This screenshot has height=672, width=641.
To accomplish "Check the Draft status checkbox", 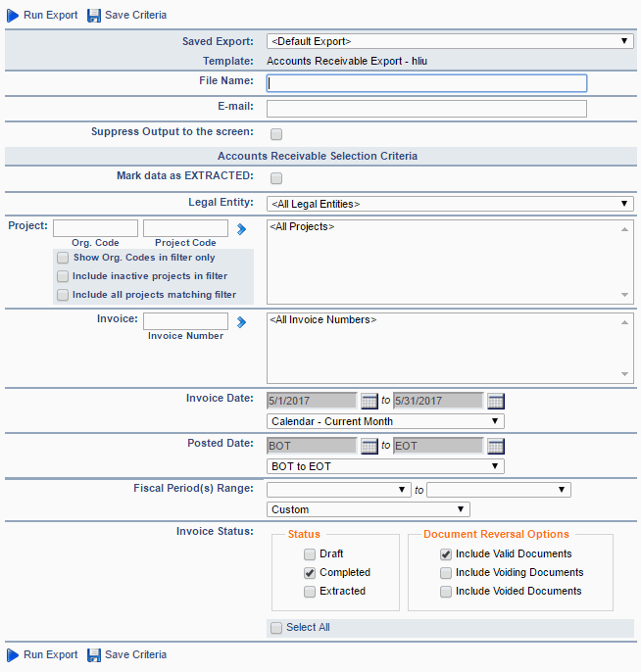I will tap(310, 554).
